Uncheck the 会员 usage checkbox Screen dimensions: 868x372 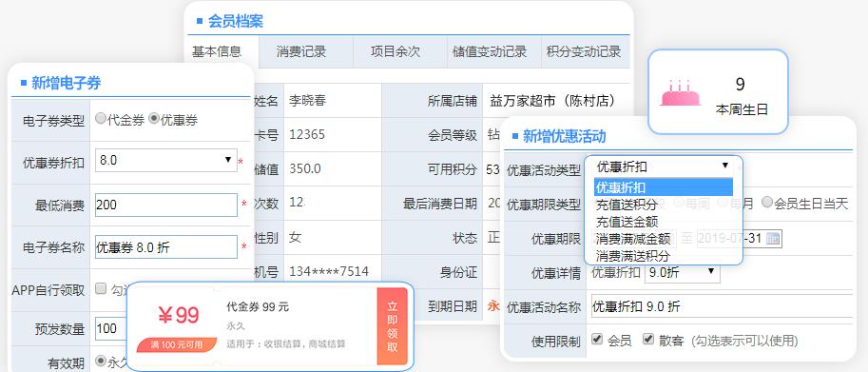tap(596, 339)
